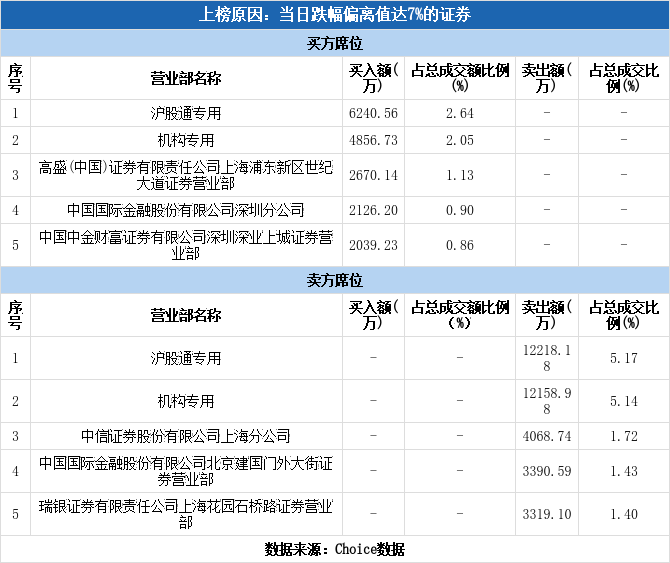Select buy amount 2126.20
This screenshot has height=563, width=670.
click(x=373, y=210)
